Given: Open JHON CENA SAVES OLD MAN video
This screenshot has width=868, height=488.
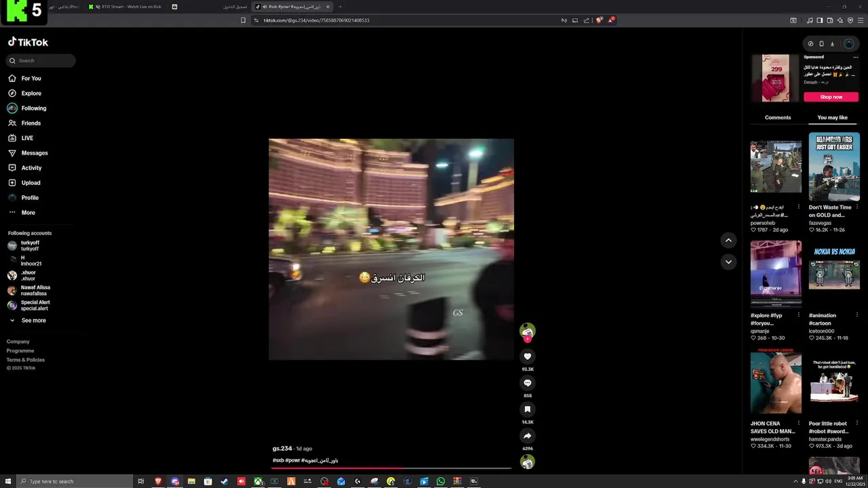Looking at the screenshot, I should (x=776, y=383).
